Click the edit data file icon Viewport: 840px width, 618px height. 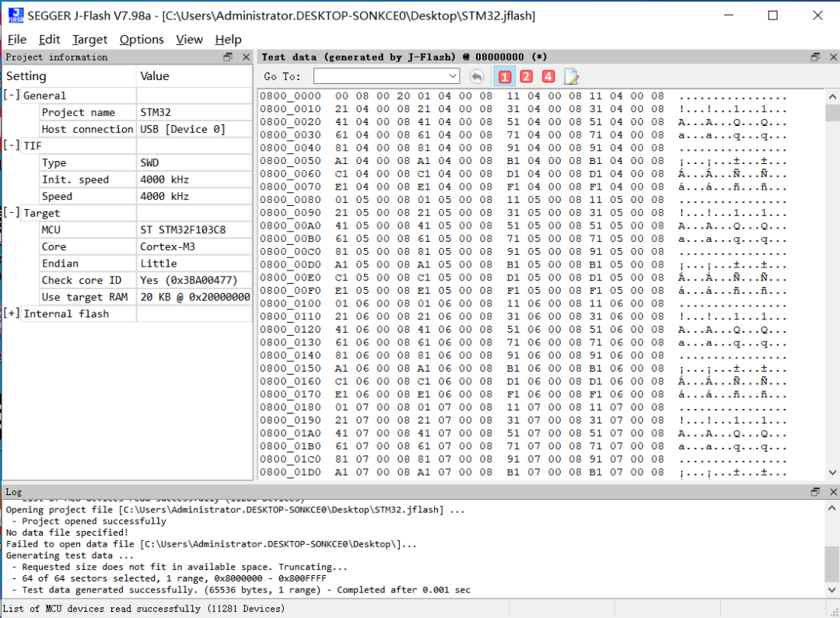[x=571, y=77]
